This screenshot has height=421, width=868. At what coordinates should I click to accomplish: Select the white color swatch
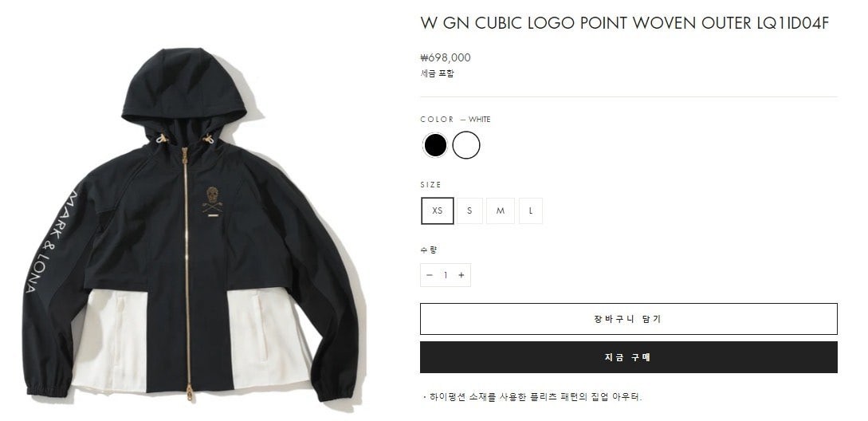(x=466, y=146)
